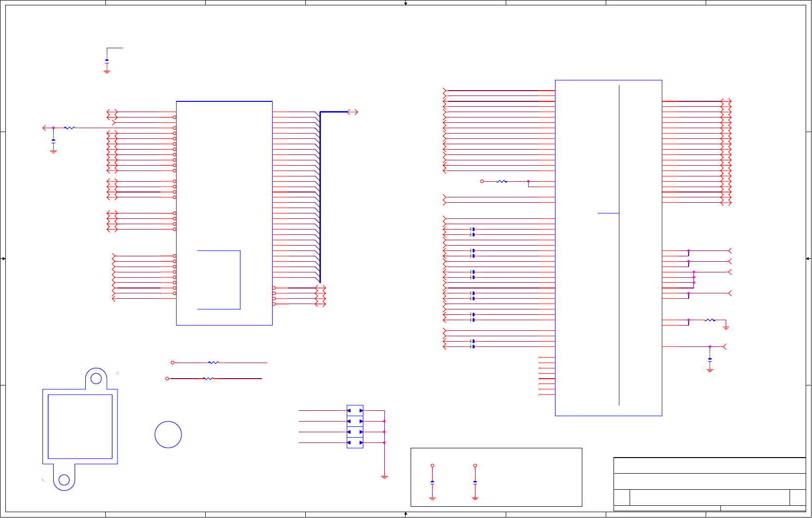Click the ground symbol below the far-left capacitor
Image resolution: width=812 pixels, height=518 pixels.
click(53, 152)
